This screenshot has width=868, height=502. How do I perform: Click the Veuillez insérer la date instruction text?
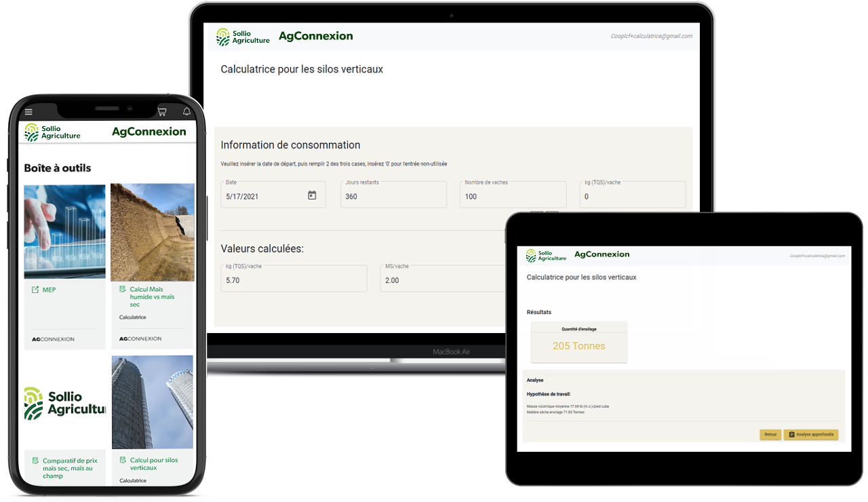334,164
